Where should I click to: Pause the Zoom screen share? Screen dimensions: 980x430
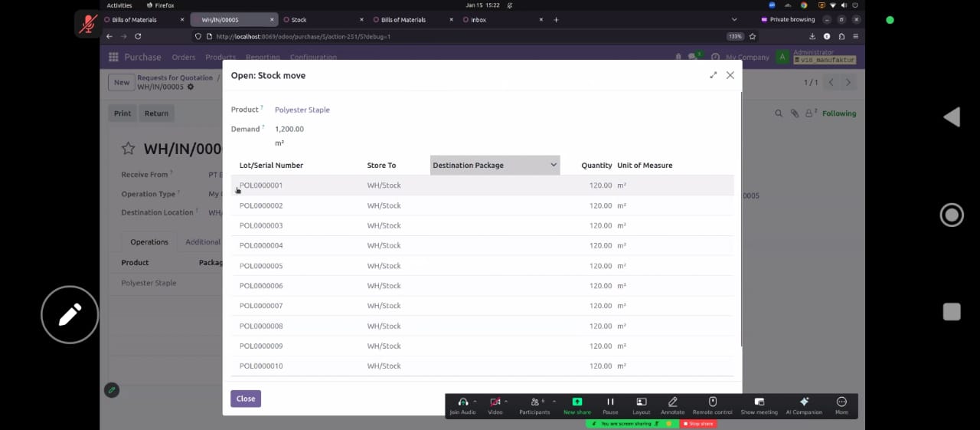click(610, 402)
